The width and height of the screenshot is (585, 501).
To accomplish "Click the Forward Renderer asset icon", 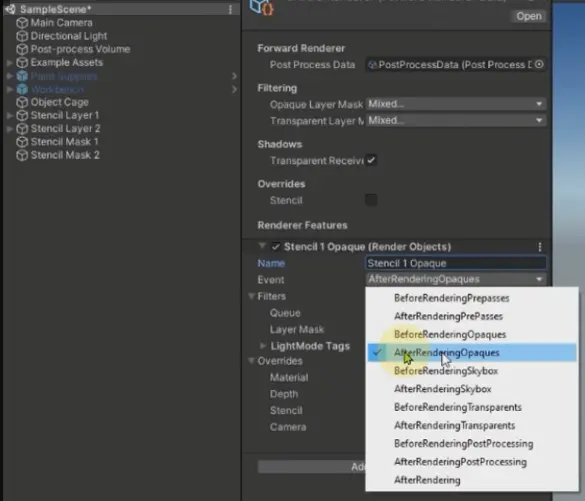I will [x=261, y=7].
